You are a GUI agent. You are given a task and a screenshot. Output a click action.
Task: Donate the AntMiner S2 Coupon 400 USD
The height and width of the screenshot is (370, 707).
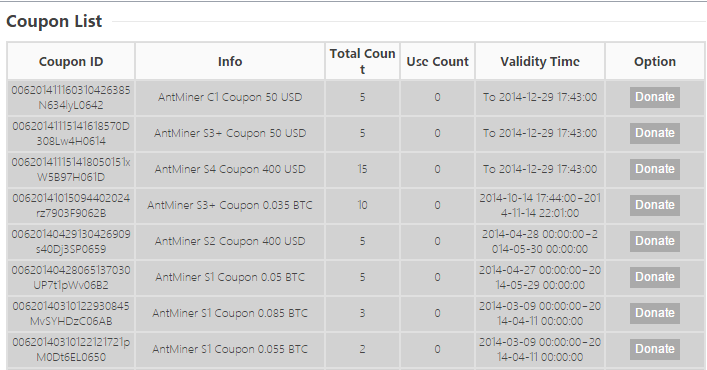click(x=655, y=242)
